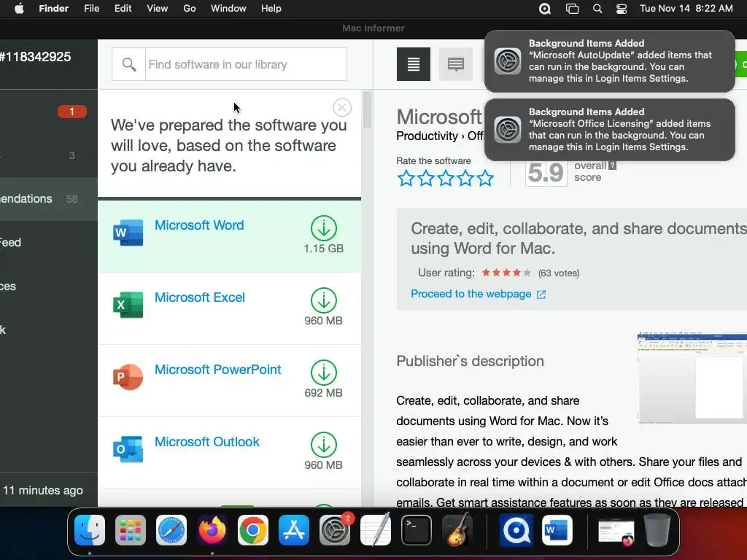747x560 pixels.
Task: Open Finder from the Dock
Action: pyautogui.click(x=90, y=530)
